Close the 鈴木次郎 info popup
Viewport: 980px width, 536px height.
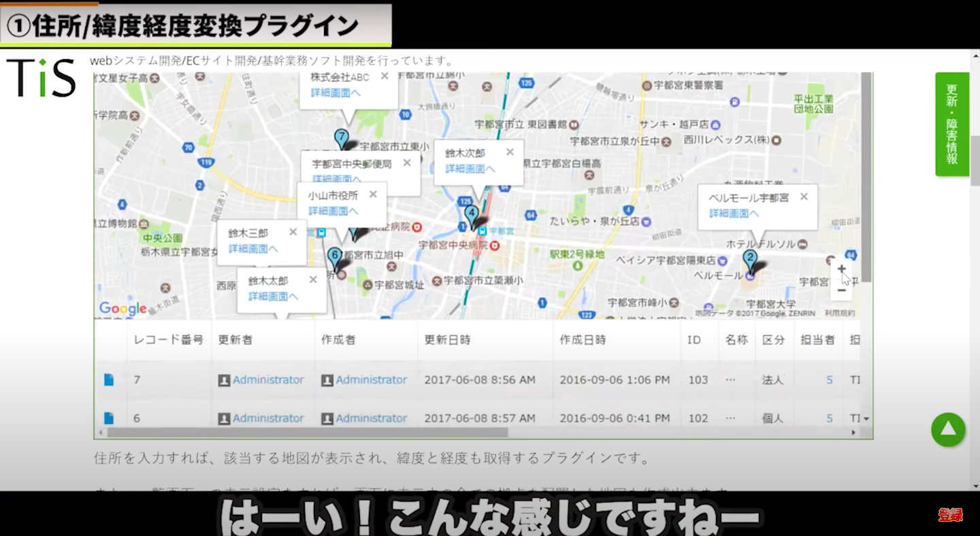pyautogui.click(x=509, y=152)
